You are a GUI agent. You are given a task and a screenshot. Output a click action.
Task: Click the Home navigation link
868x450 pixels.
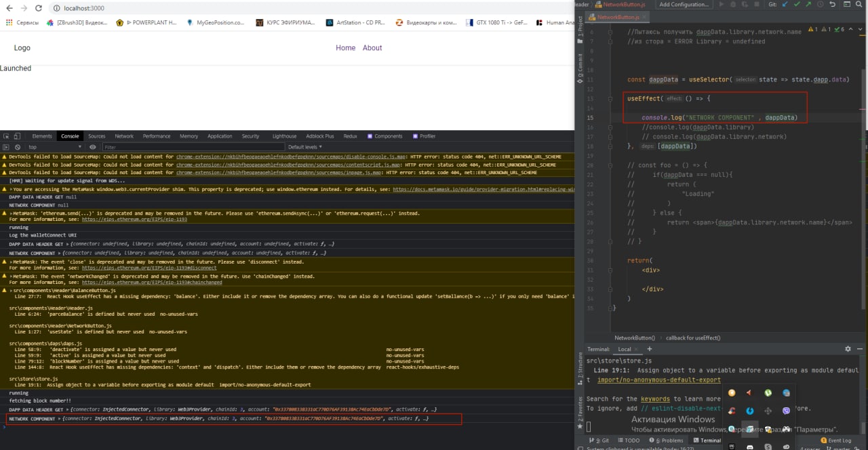coord(345,48)
